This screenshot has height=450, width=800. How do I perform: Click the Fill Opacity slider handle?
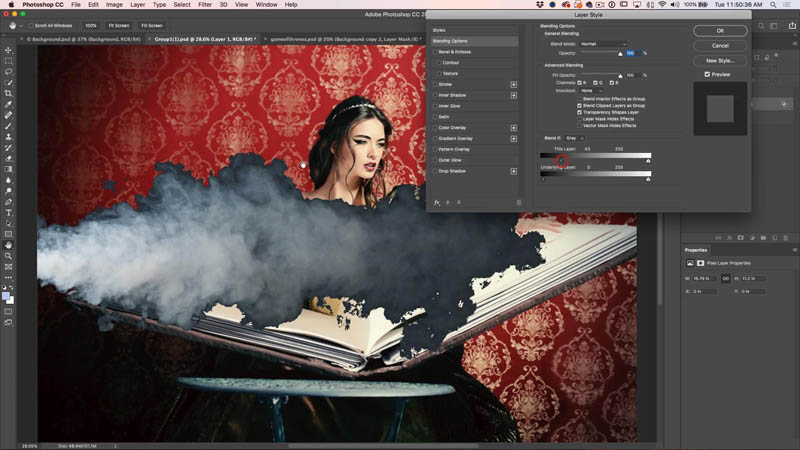(x=620, y=76)
